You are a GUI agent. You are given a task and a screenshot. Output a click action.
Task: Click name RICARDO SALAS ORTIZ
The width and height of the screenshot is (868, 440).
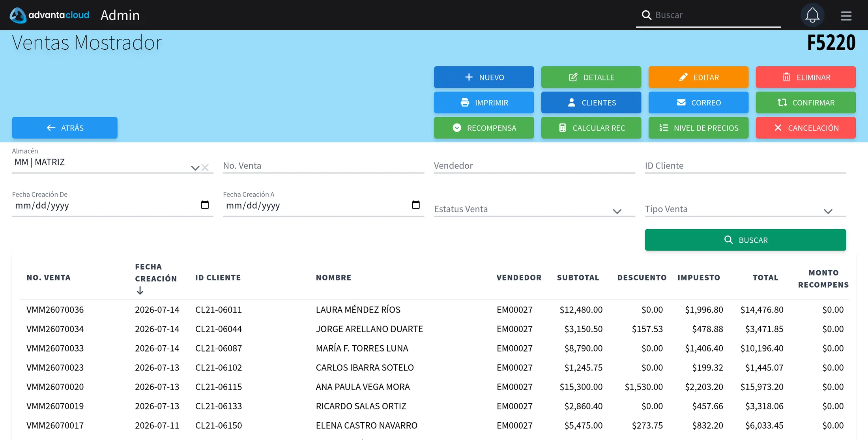coord(361,406)
